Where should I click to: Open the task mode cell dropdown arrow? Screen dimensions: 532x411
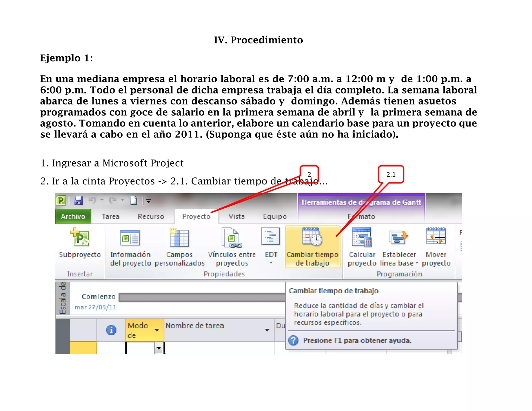[x=158, y=348]
